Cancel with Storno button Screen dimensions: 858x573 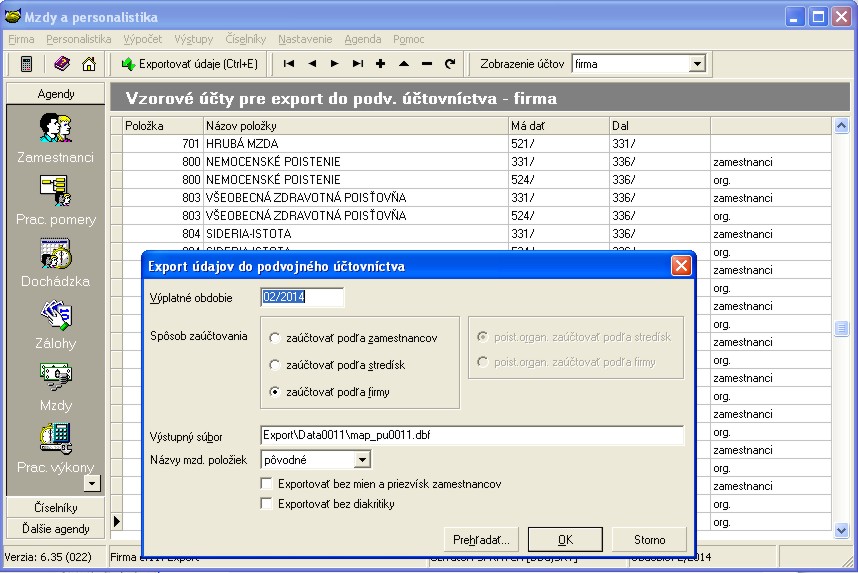(x=650, y=540)
